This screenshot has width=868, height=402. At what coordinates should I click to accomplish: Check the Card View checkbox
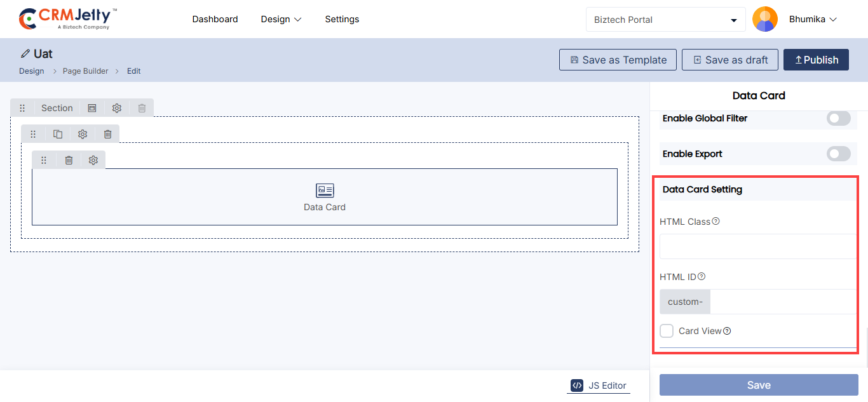point(667,331)
